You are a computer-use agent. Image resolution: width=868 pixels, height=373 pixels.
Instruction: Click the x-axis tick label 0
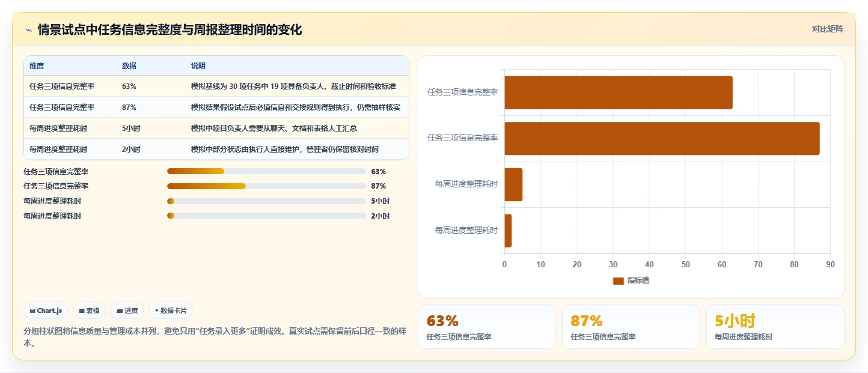coord(504,264)
